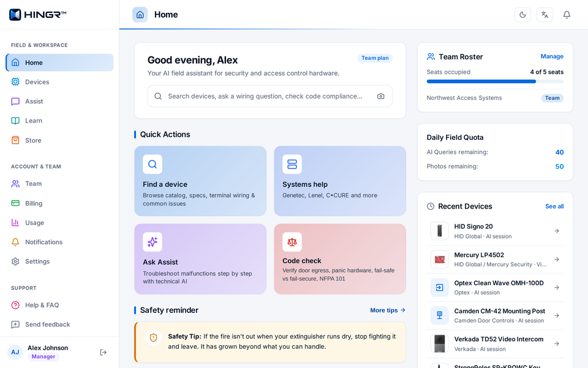
Task: Click the arrow on the Optex Clean Wave row
Action: click(x=557, y=287)
